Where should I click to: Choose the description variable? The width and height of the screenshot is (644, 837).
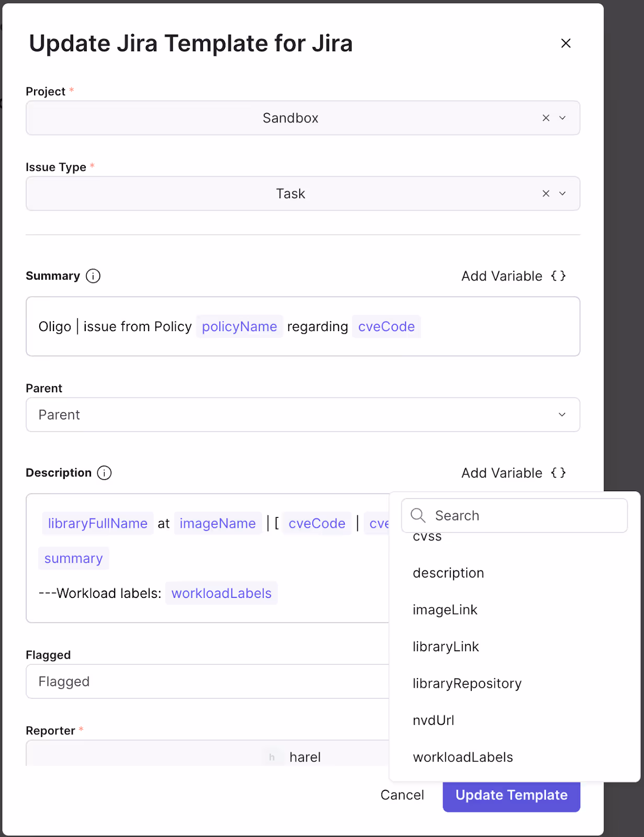click(x=448, y=573)
